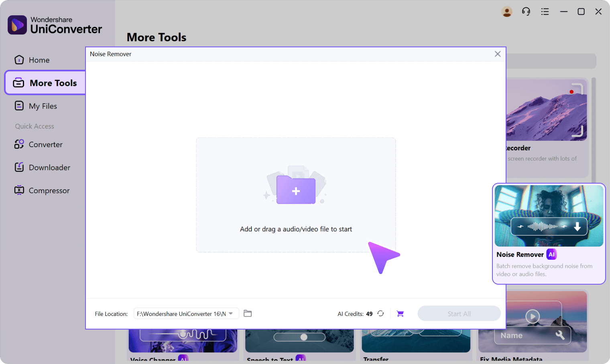
Task: Open the Speech to Text card thumbnail
Action: [299, 341]
